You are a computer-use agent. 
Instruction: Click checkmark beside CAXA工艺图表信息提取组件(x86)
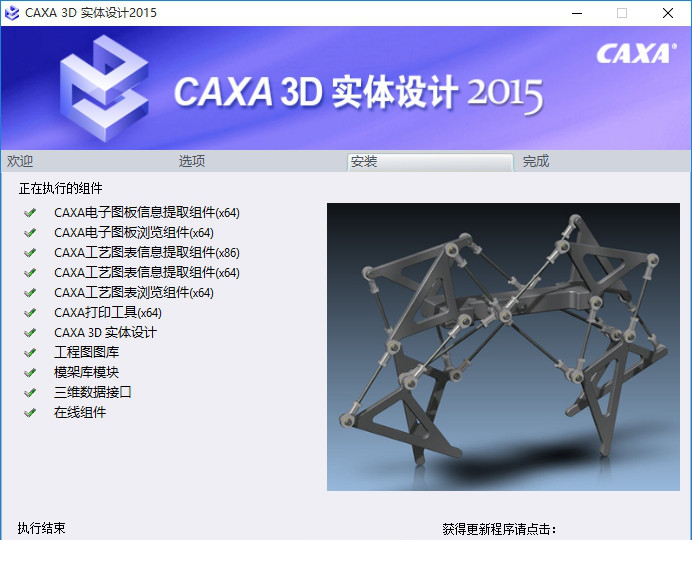click(30, 253)
